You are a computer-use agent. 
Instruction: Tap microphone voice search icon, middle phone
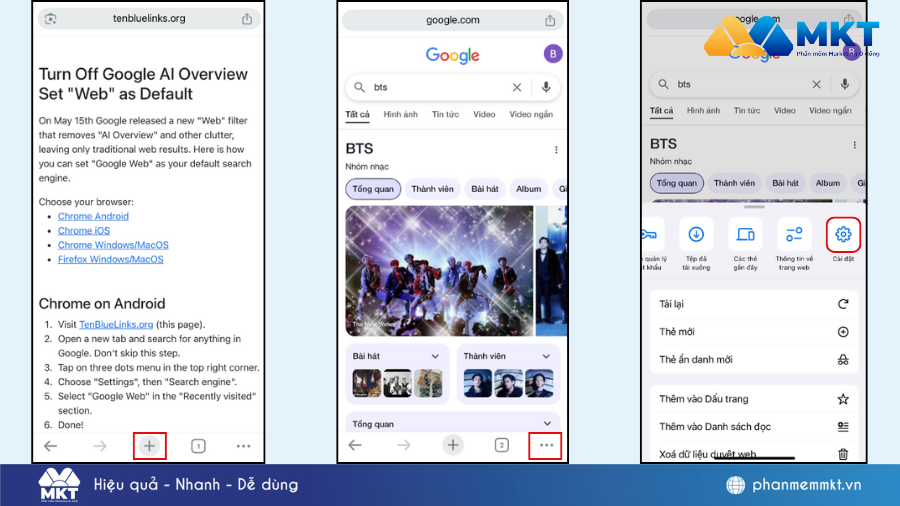(546, 87)
